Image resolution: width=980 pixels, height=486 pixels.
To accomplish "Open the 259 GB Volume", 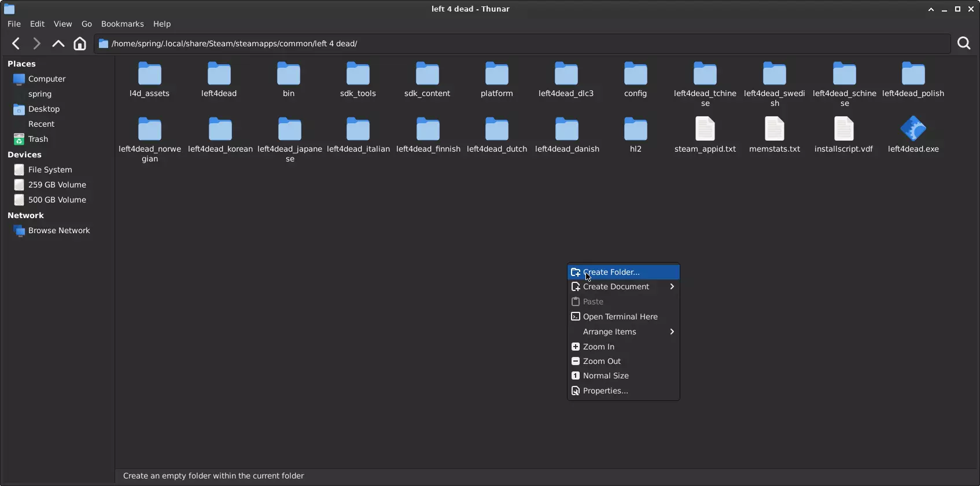I will pyautogui.click(x=58, y=185).
